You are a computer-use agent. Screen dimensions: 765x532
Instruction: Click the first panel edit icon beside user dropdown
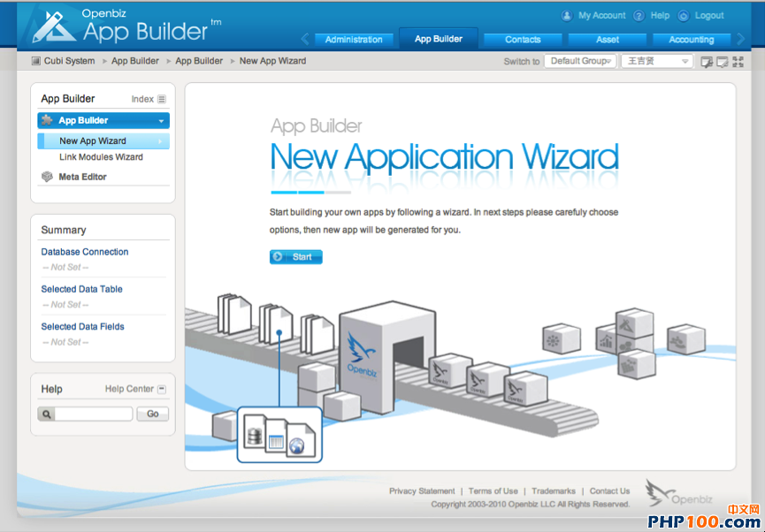707,62
